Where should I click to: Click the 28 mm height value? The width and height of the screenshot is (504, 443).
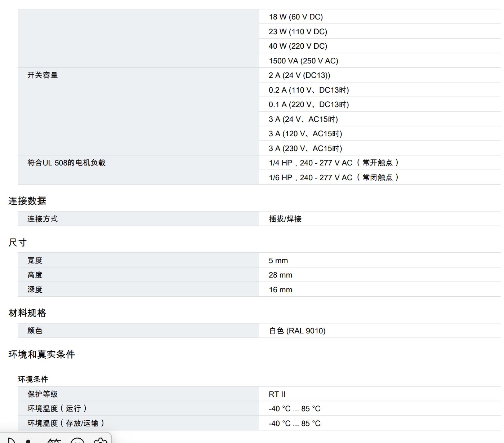280,275
